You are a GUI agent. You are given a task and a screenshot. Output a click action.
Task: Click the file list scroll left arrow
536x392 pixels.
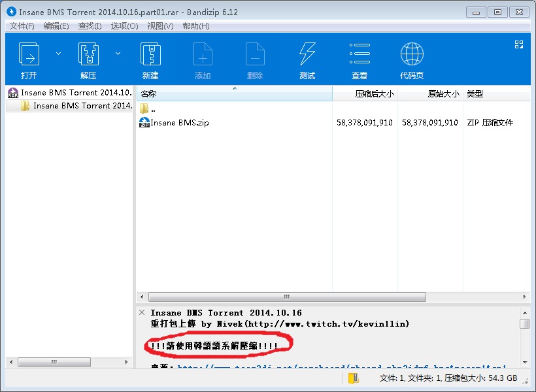click(x=142, y=297)
